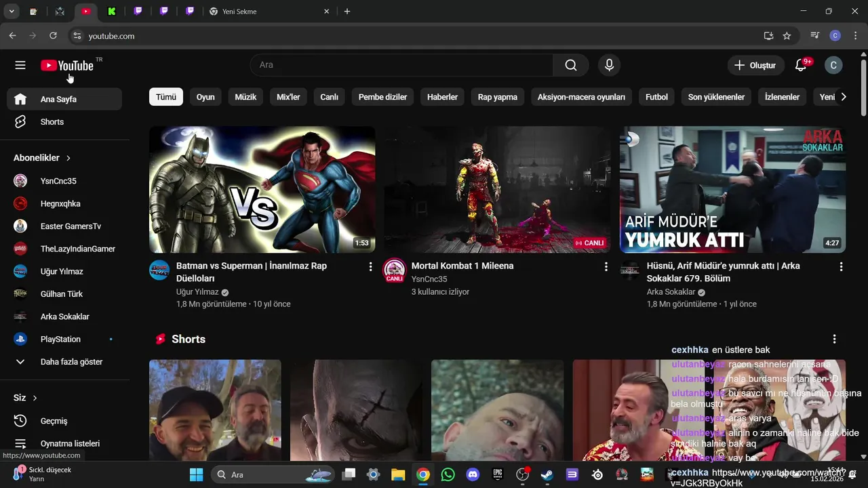
Task: Select the Haberler filter chip
Action: 442,97
